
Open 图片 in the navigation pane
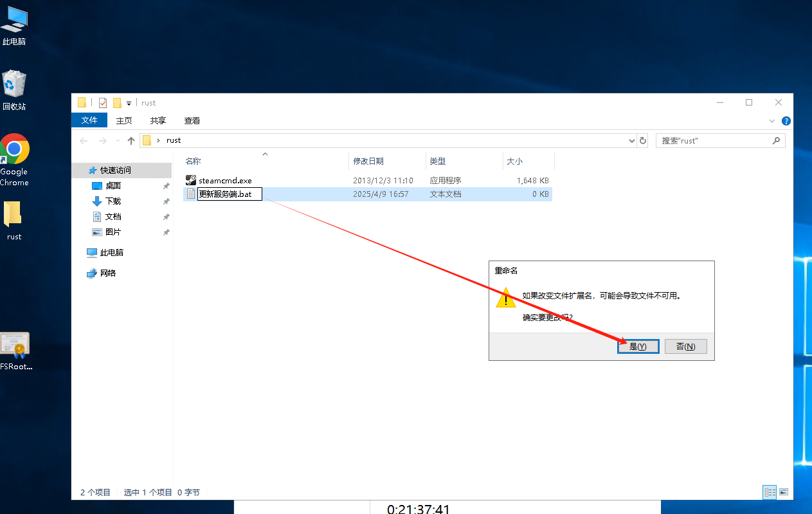tap(113, 232)
